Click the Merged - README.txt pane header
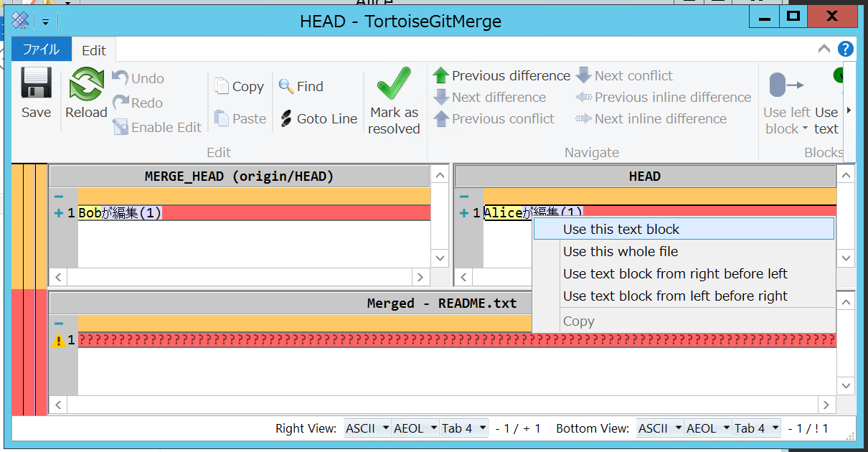This screenshot has height=452, width=868. pos(442,303)
